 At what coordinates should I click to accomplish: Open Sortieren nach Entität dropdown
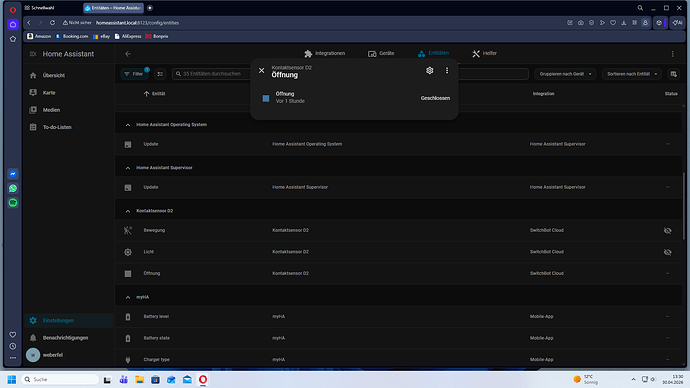pos(632,74)
